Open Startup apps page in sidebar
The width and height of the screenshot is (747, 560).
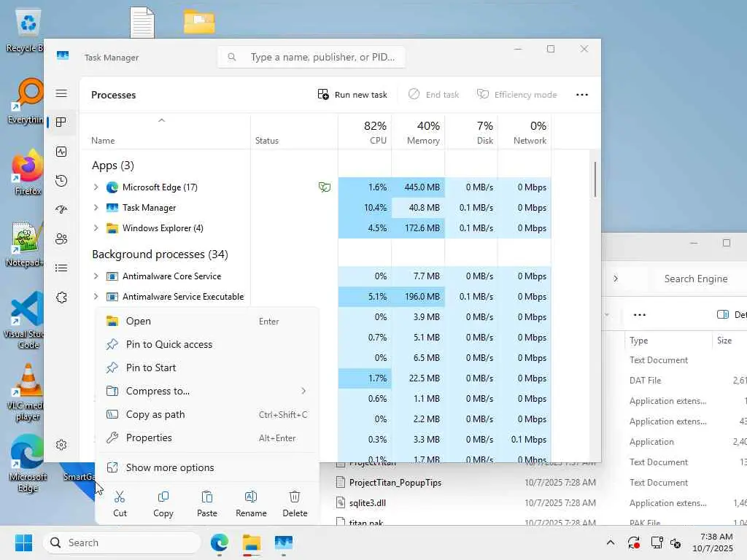click(x=61, y=209)
